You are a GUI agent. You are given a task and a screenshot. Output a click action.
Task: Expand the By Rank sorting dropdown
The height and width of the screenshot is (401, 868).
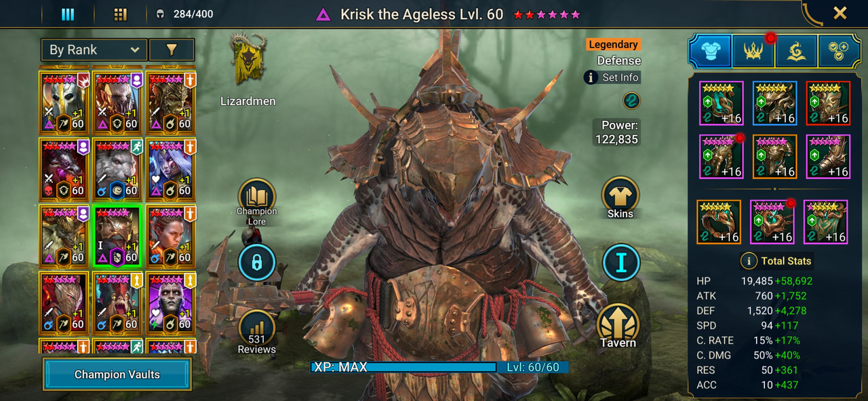coord(94,50)
